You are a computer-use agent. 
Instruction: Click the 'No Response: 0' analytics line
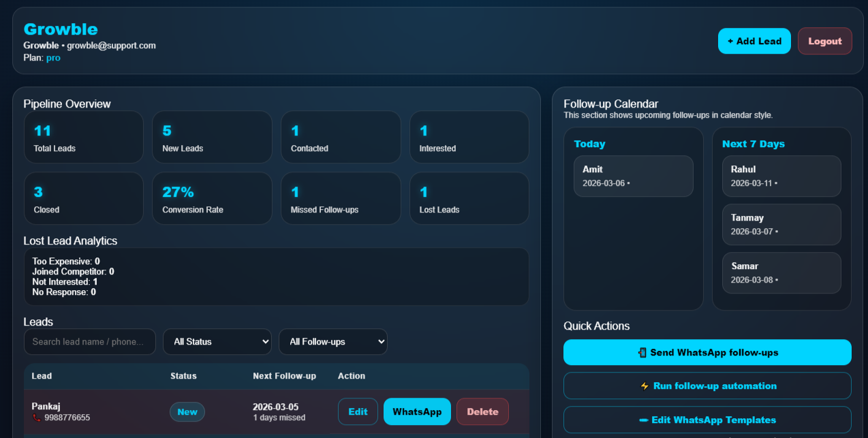tap(64, 292)
